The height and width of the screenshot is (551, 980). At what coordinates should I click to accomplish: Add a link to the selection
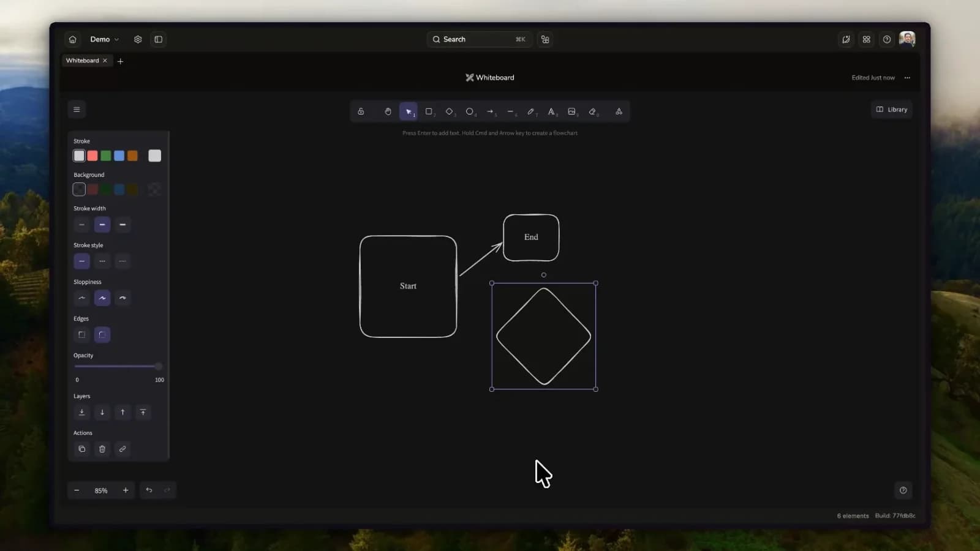click(x=123, y=449)
